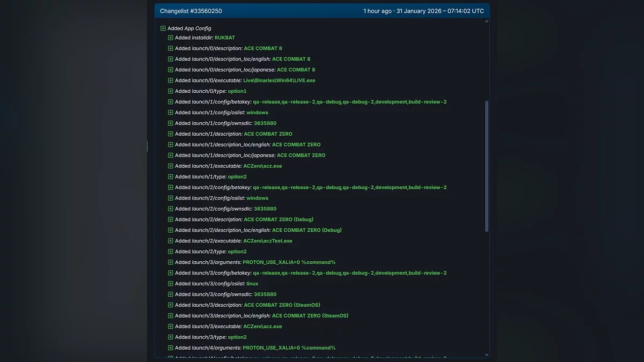Click the scrollbar down arrow
The height and width of the screenshot is (362, 644).
[487, 354]
